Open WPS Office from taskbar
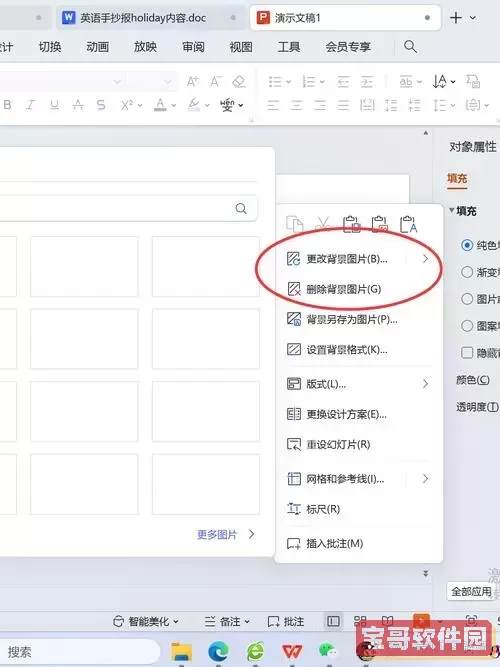The width and height of the screenshot is (500, 667). coord(292,652)
